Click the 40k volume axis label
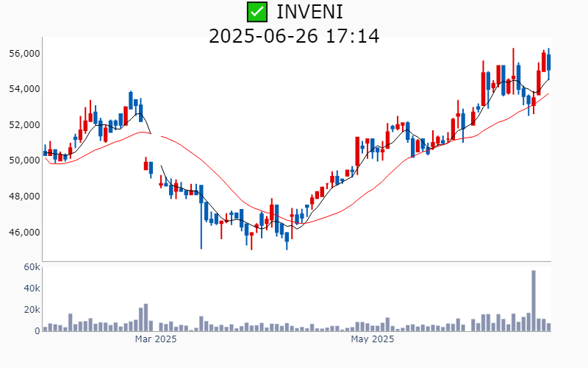 [x=32, y=289]
